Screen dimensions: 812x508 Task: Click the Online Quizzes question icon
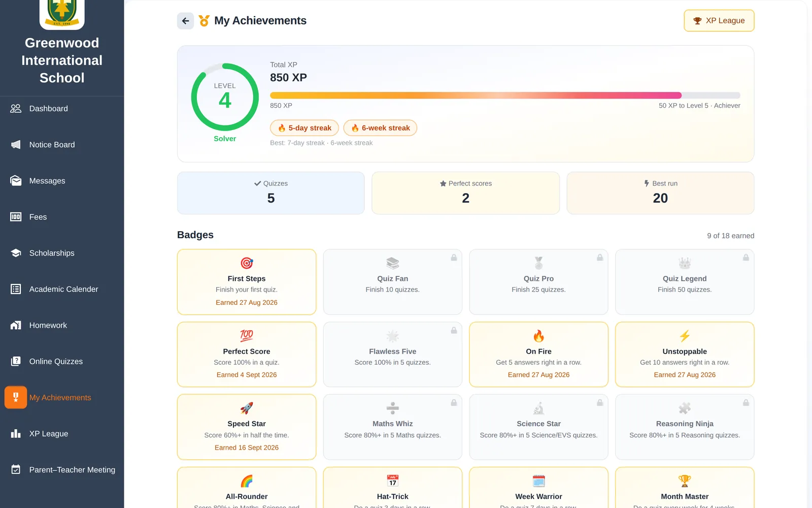click(16, 361)
